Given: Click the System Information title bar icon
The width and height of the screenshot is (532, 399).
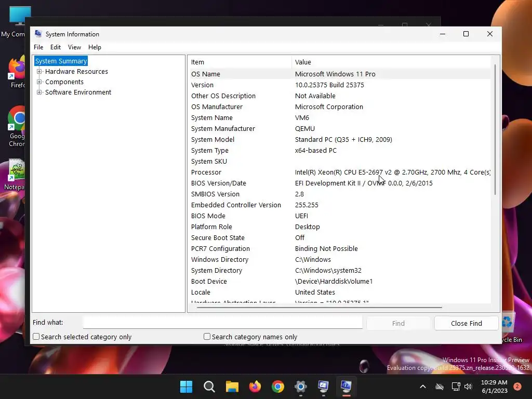Looking at the screenshot, I should pyautogui.click(x=38, y=34).
